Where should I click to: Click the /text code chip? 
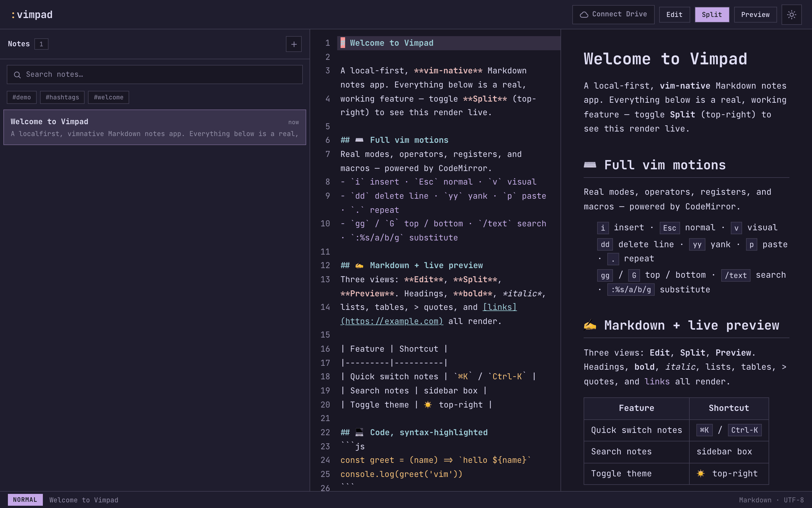(736, 275)
